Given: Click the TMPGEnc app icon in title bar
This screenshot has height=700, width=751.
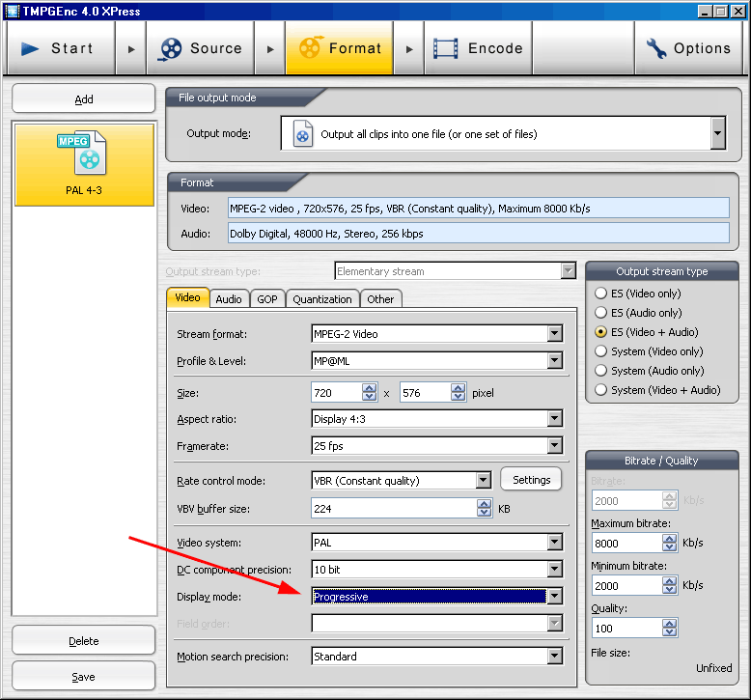Looking at the screenshot, I should point(12,11).
